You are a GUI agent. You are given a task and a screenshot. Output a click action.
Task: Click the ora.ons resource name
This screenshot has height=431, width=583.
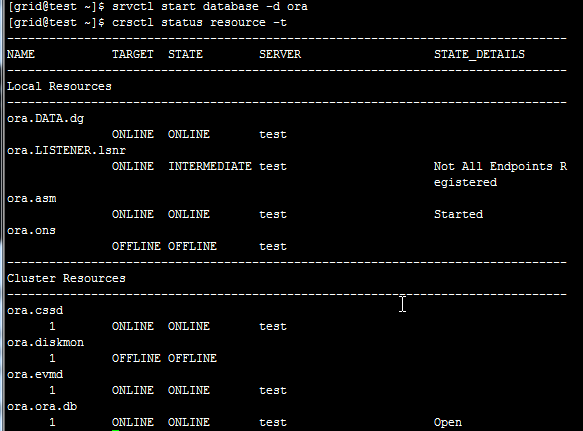(x=31, y=231)
